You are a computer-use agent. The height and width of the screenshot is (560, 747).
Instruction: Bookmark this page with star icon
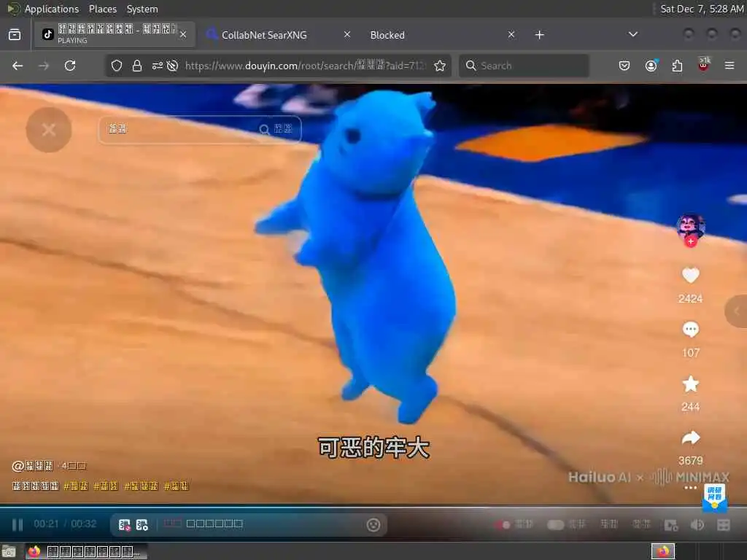pos(440,66)
